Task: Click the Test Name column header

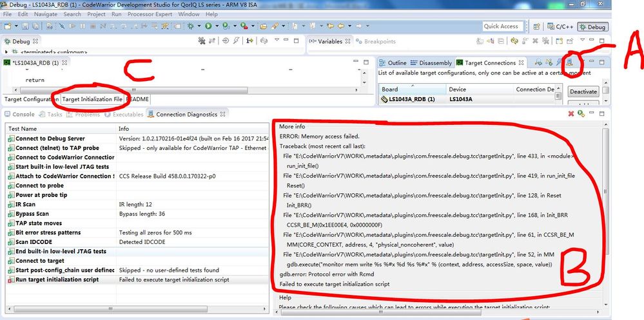Action: coord(61,129)
